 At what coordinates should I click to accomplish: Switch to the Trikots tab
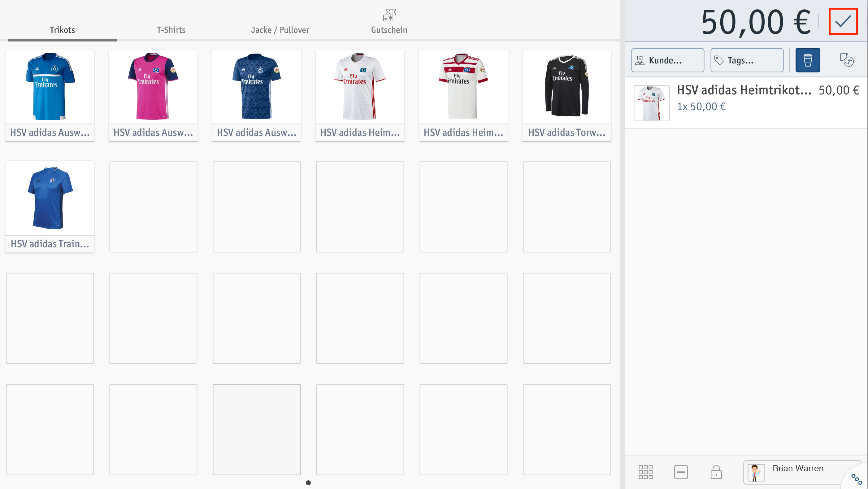point(62,30)
